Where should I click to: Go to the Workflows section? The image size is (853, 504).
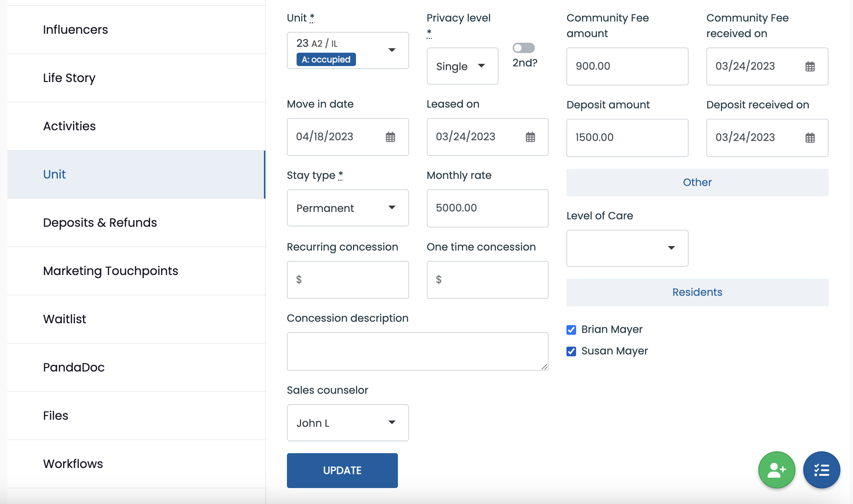(x=136, y=464)
